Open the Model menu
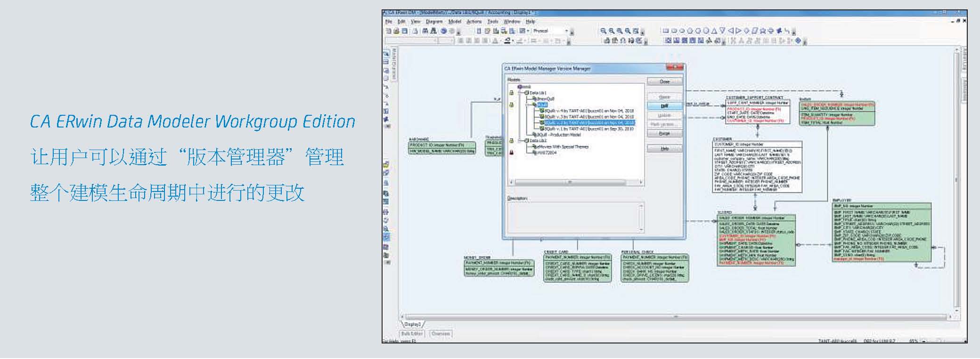The image size is (980, 359). [x=455, y=22]
